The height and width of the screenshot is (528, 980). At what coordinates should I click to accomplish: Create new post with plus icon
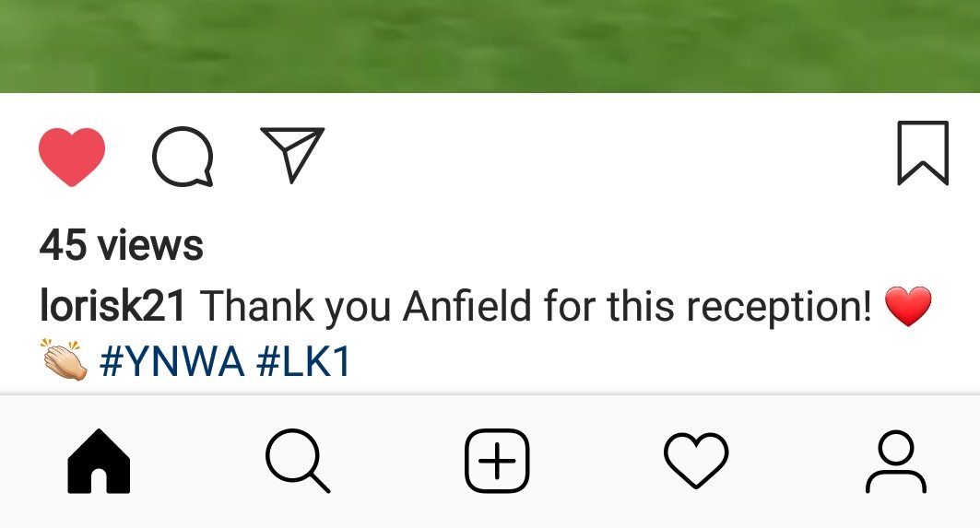click(x=497, y=461)
